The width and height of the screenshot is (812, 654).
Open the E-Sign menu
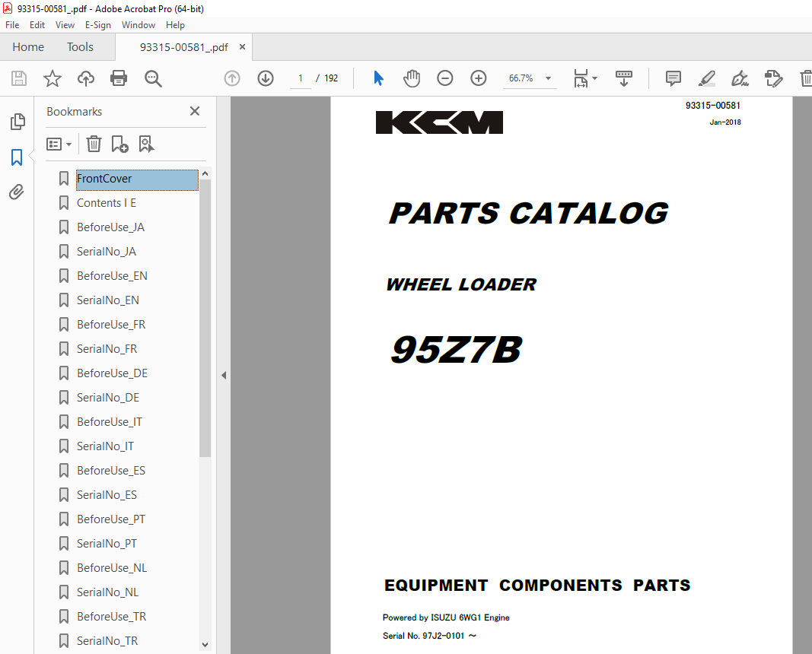click(x=98, y=25)
